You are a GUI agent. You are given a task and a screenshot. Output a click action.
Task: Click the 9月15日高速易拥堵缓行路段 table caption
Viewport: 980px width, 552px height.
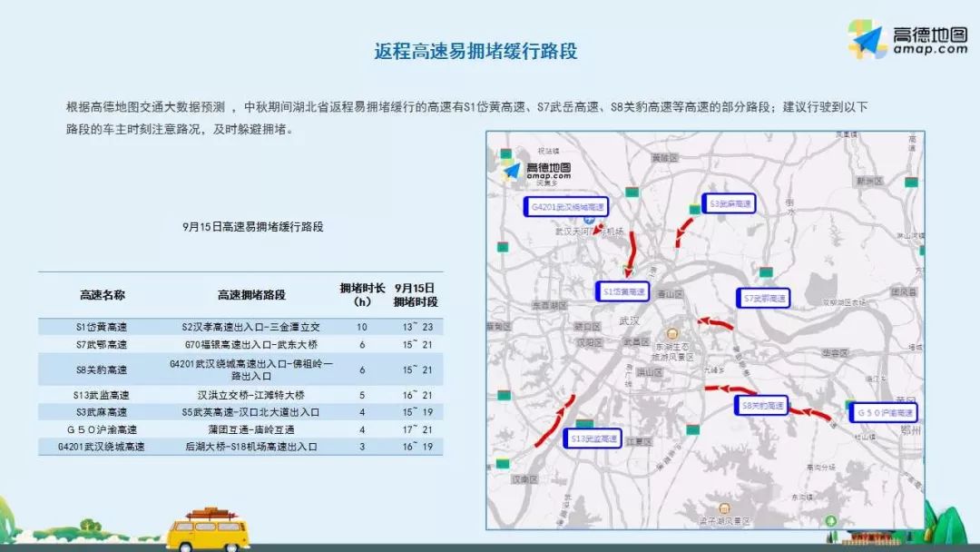[x=252, y=227]
